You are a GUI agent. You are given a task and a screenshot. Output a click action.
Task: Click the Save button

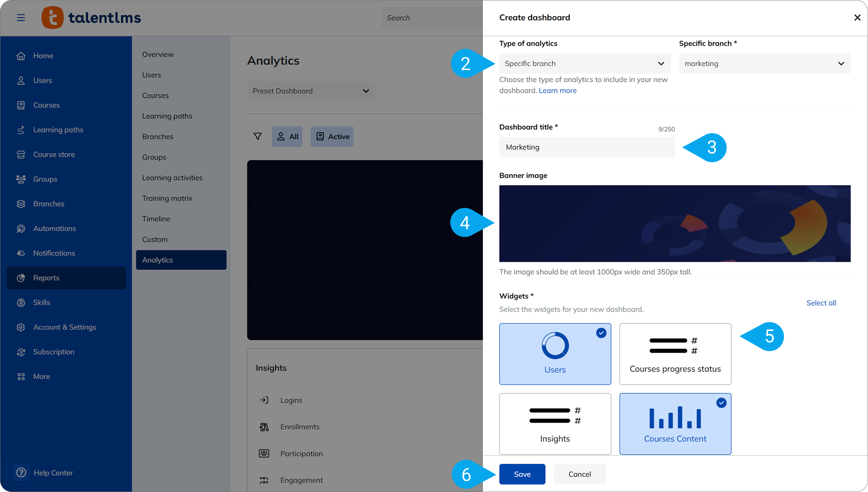point(522,474)
